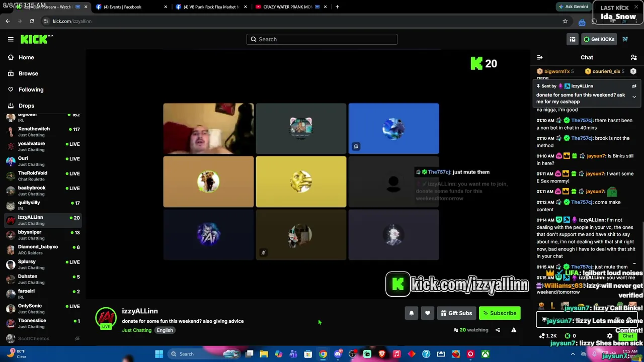Image resolution: width=644 pixels, height=362 pixels.
Task: Close the Events Facebook tab
Action: pos(166,7)
